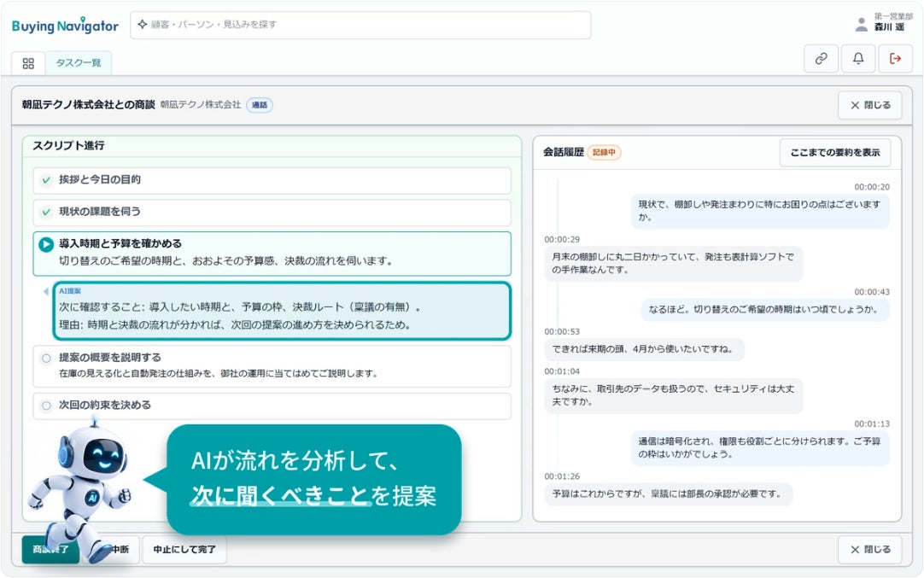
Task: Click the スクリプト進行 panel heading
Action: [x=68, y=145]
